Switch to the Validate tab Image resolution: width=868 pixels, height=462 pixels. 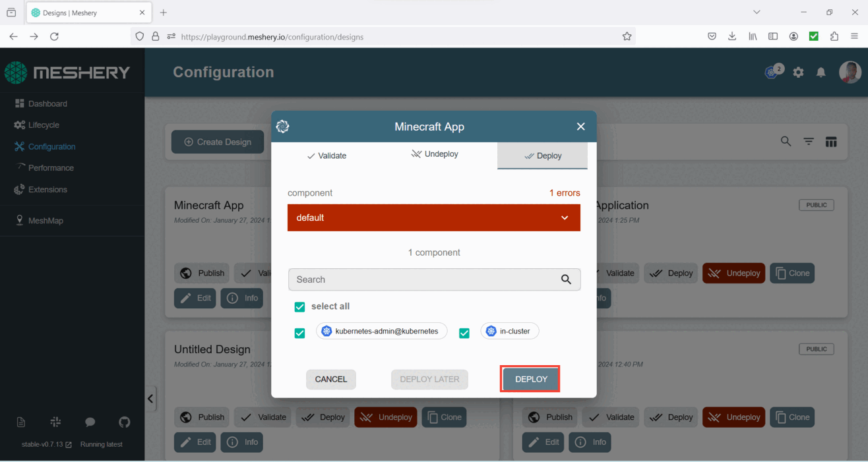pos(326,156)
